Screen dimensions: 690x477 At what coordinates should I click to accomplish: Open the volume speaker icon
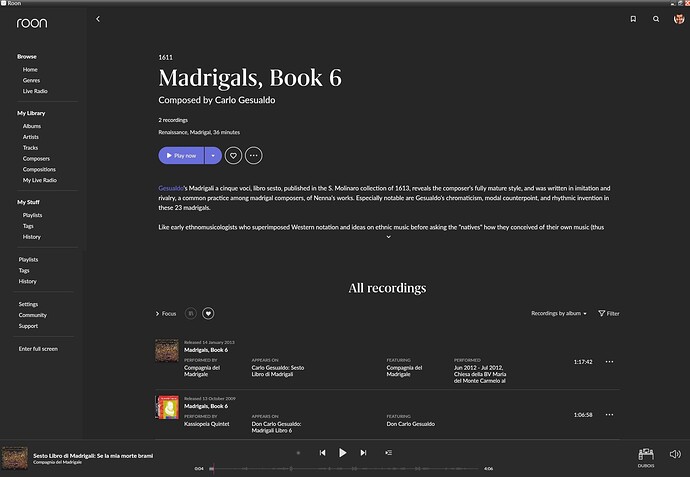click(675, 454)
